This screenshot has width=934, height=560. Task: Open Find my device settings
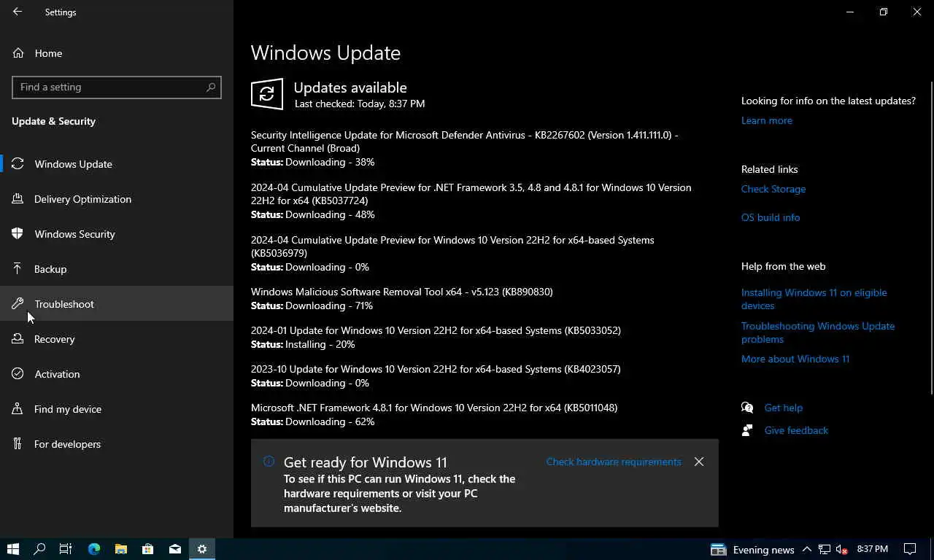pyautogui.click(x=117, y=409)
